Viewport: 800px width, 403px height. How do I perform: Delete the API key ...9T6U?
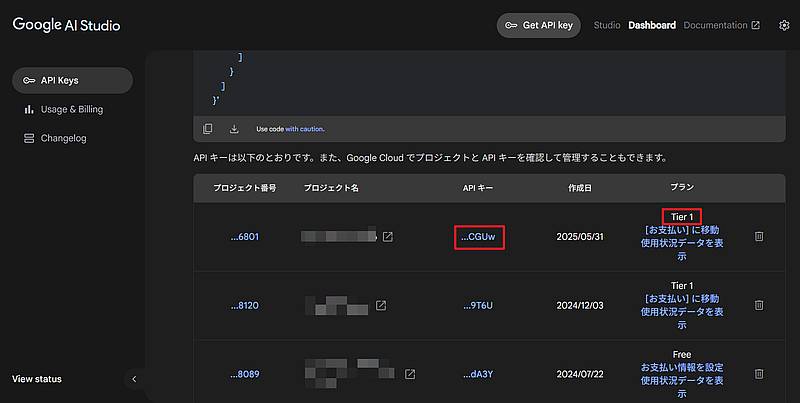pos(759,305)
